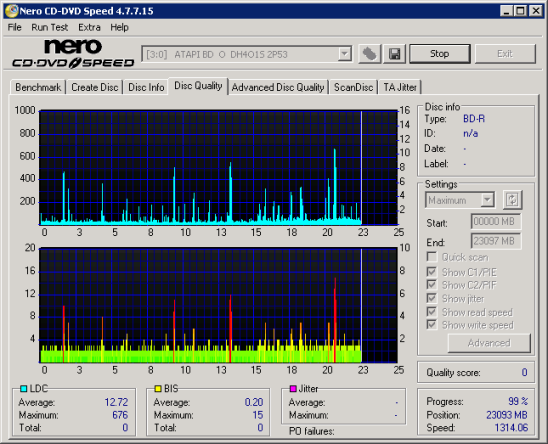Open the Run Test menu
Screen dimensions: 548x444
pos(50,27)
